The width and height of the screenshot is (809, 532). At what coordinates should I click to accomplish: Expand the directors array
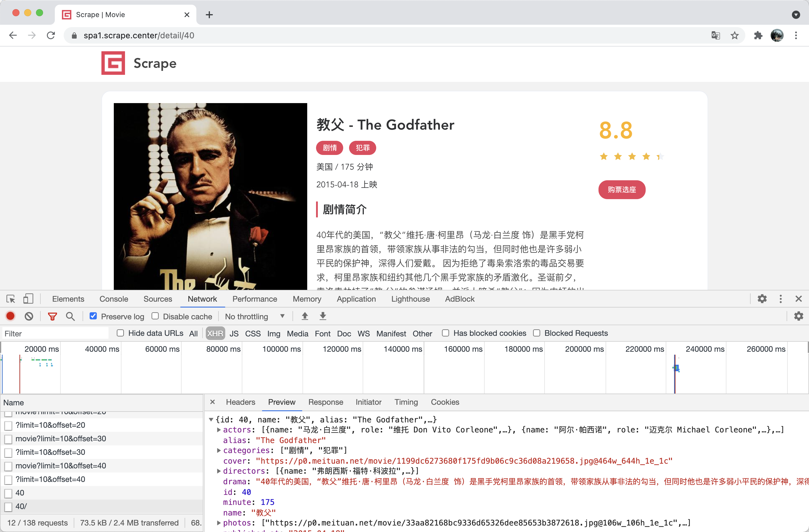(219, 471)
